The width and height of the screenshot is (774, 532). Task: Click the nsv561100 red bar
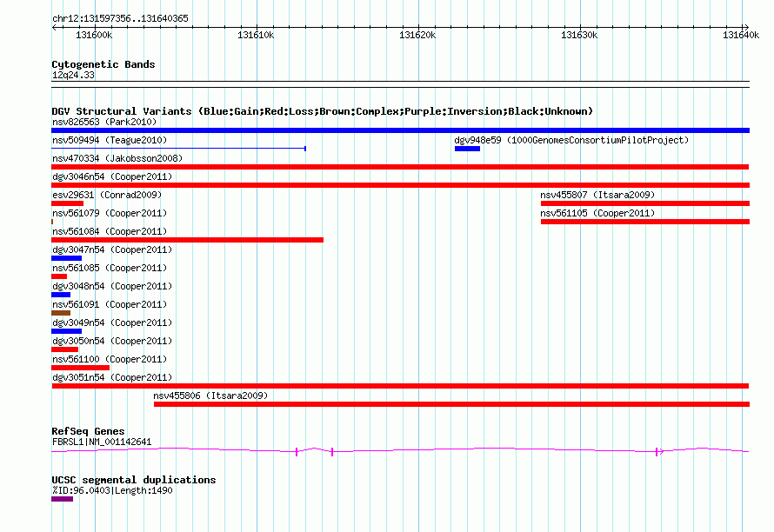81,368
